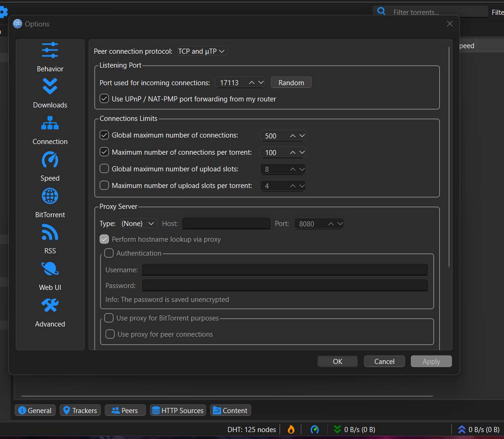Uncheck Global maximum number of connections
504x439 pixels.
(x=104, y=135)
